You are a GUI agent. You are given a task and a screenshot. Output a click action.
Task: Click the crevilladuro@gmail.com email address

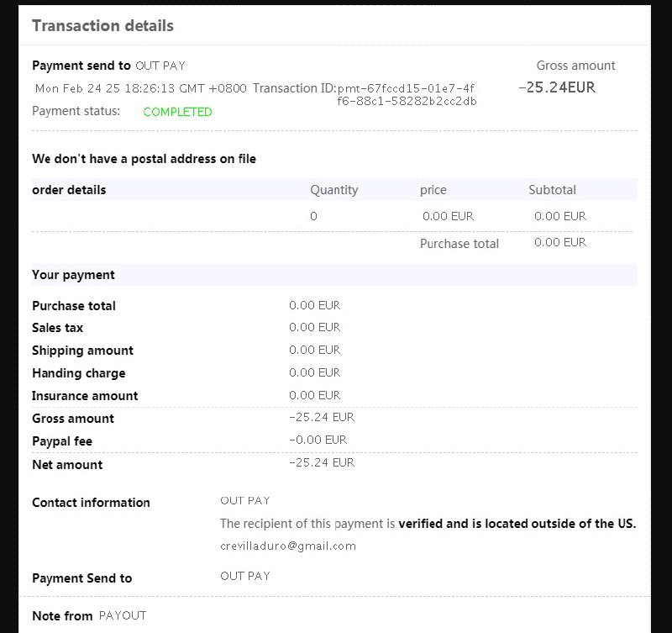[x=288, y=546]
